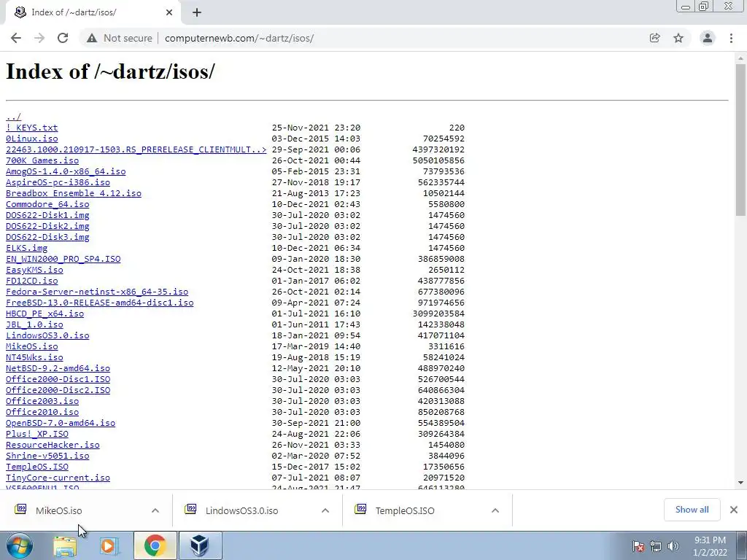Screen dimensions: 747x560
Task: Expand options for TempleOS.ISO download
Action: coord(495,510)
